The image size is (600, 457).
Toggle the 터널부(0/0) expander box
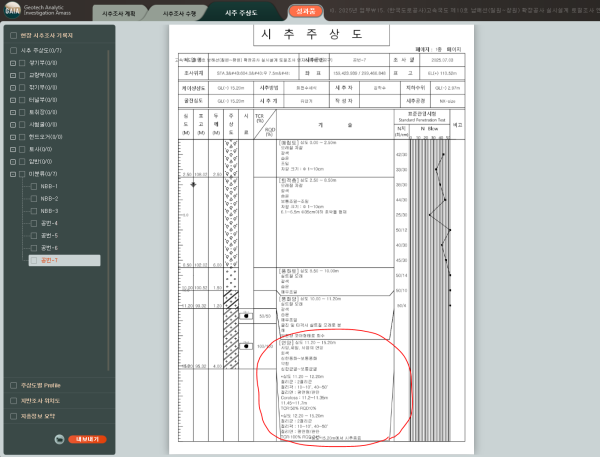[13, 100]
